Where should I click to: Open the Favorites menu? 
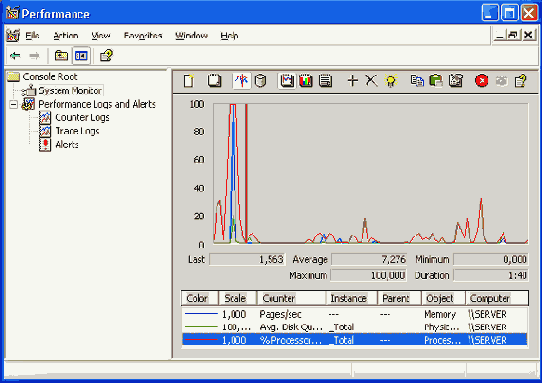pyautogui.click(x=143, y=36)
